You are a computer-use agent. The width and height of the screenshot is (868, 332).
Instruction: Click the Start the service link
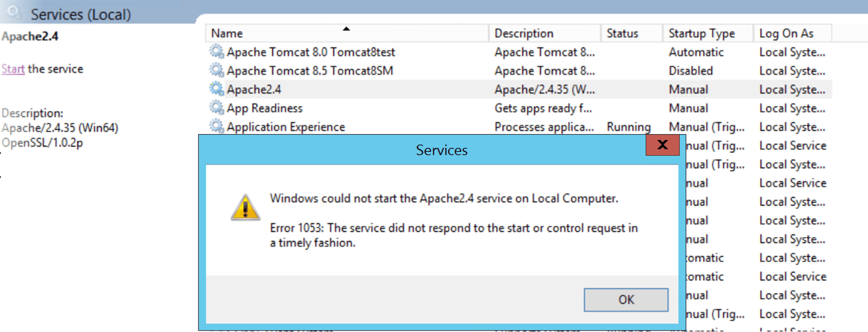[13, 69]
